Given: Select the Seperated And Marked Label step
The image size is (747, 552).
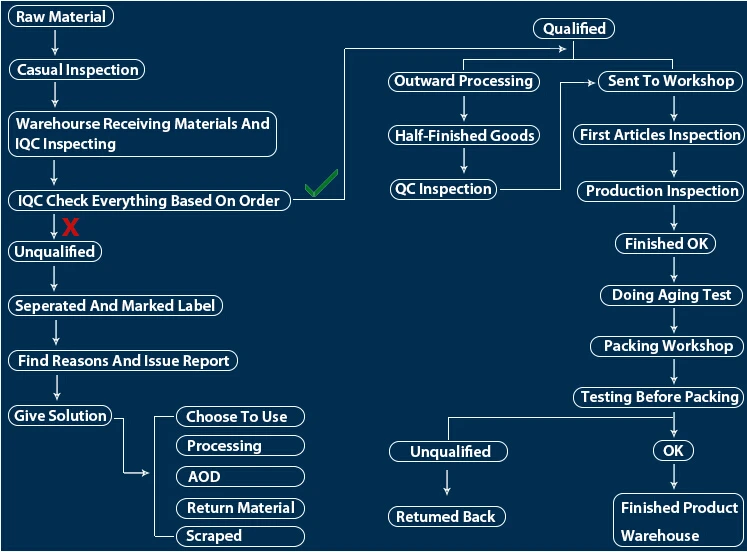Looking at the screenshot, I should point(115,305).
